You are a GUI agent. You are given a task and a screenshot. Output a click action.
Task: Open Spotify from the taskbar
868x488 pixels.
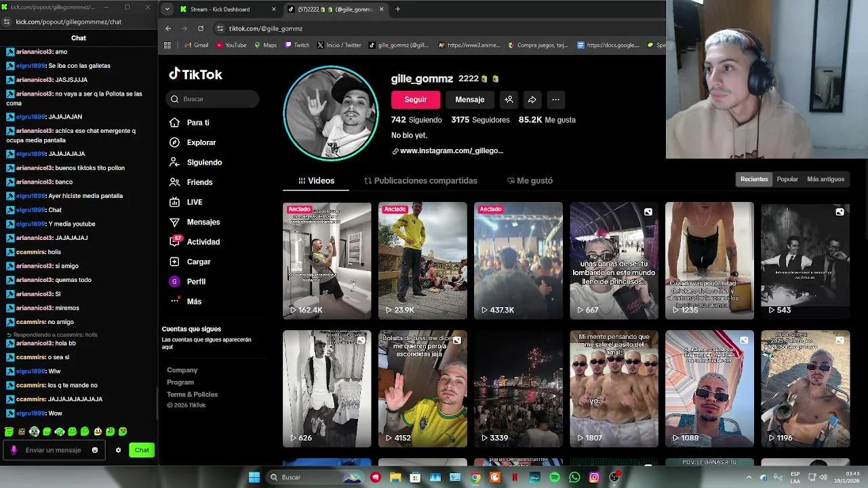pos(555,477)
